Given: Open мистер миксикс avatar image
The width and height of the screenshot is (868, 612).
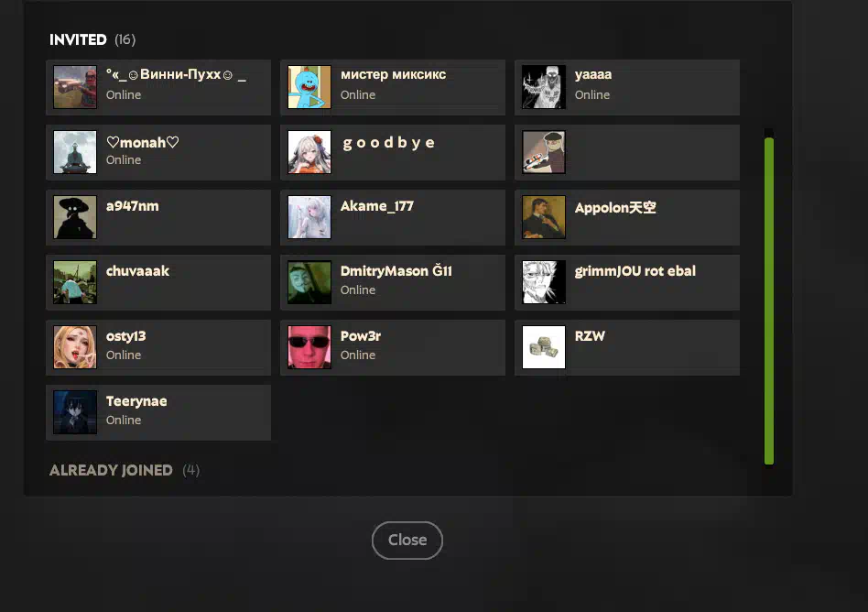Looking at the screenshot, I should point(309,87).
